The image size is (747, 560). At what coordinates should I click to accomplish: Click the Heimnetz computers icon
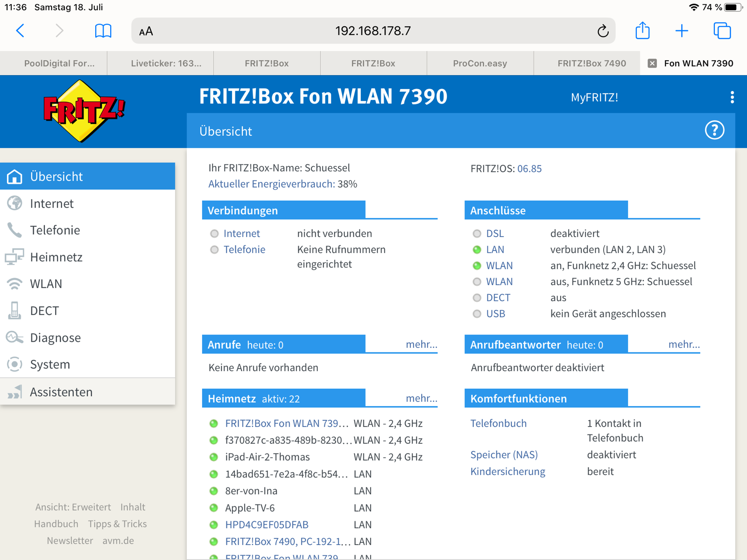(x=14, y=257)
